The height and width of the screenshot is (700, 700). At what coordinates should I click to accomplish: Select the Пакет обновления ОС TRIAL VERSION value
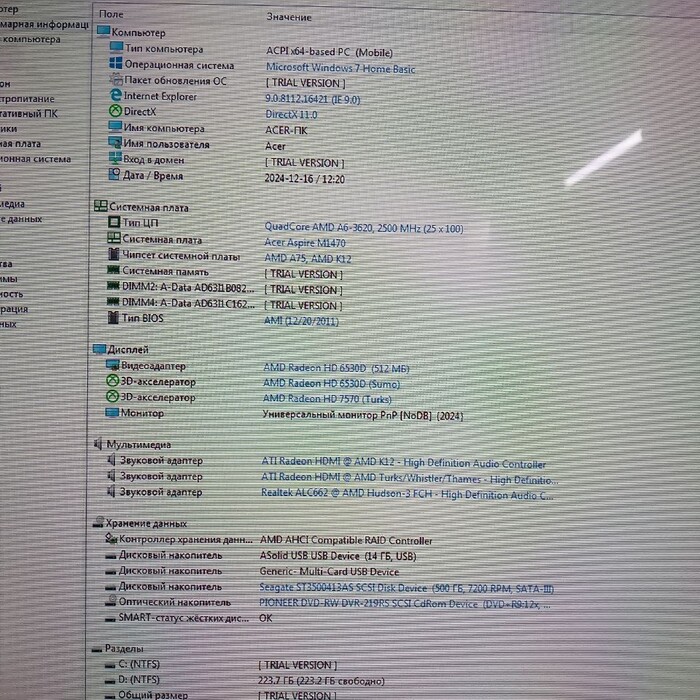point(306,83)
